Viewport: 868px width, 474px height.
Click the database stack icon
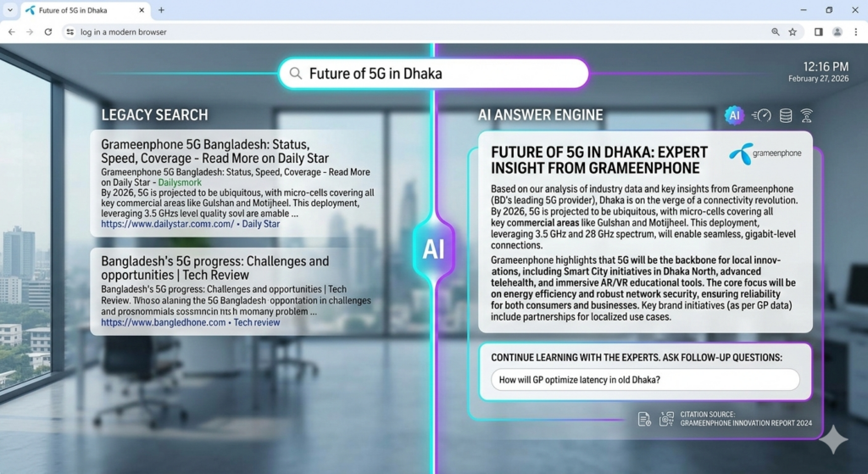click(x=786, y=115)
